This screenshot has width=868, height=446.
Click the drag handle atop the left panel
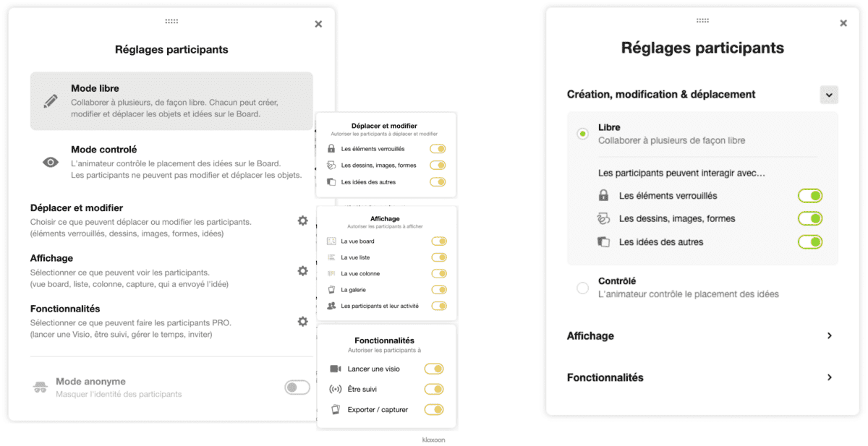pos(171,22)
